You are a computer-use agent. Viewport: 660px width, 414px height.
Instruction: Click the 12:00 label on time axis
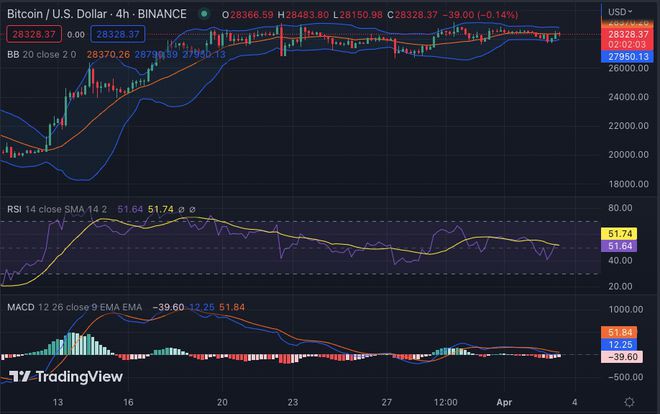tap(445, 400)
